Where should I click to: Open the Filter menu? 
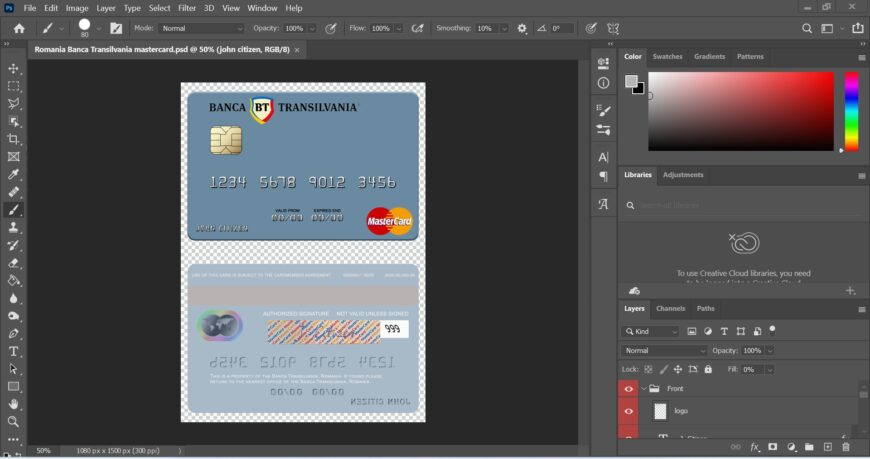coord(187,8)
